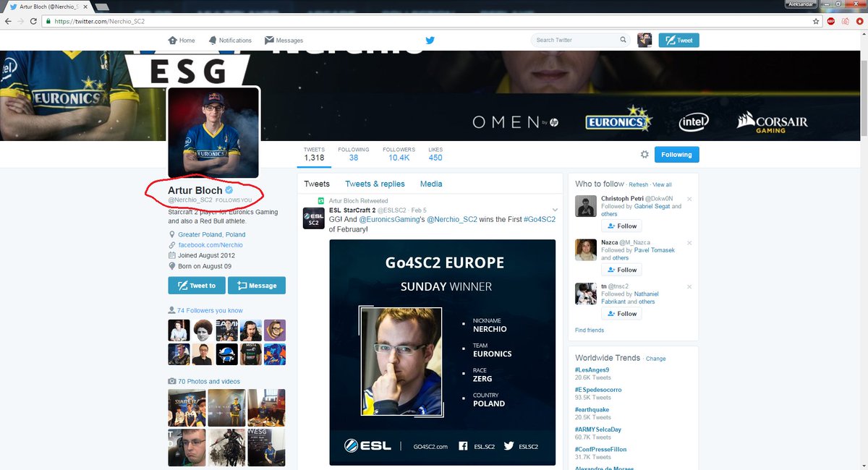The height and width of the screenshot is (470, 868).
Task: Open the Go4SC2 Europe winner image
Action: coord(442,352)
